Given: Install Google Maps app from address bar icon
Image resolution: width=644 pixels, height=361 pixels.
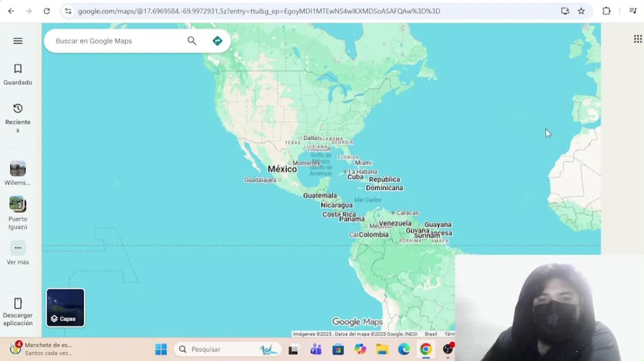Looking at the screenshot, I should pos(565,11).
